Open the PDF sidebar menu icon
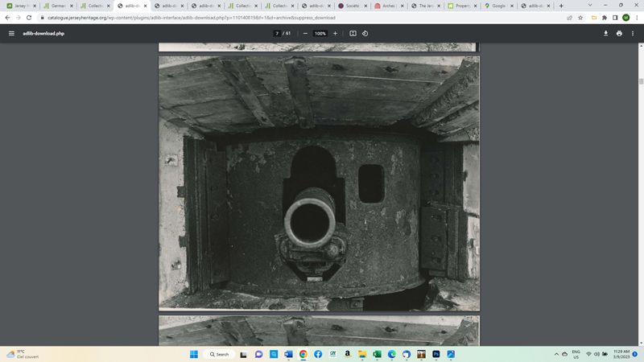This screenshot has height=362, width=644. [11, 34]
